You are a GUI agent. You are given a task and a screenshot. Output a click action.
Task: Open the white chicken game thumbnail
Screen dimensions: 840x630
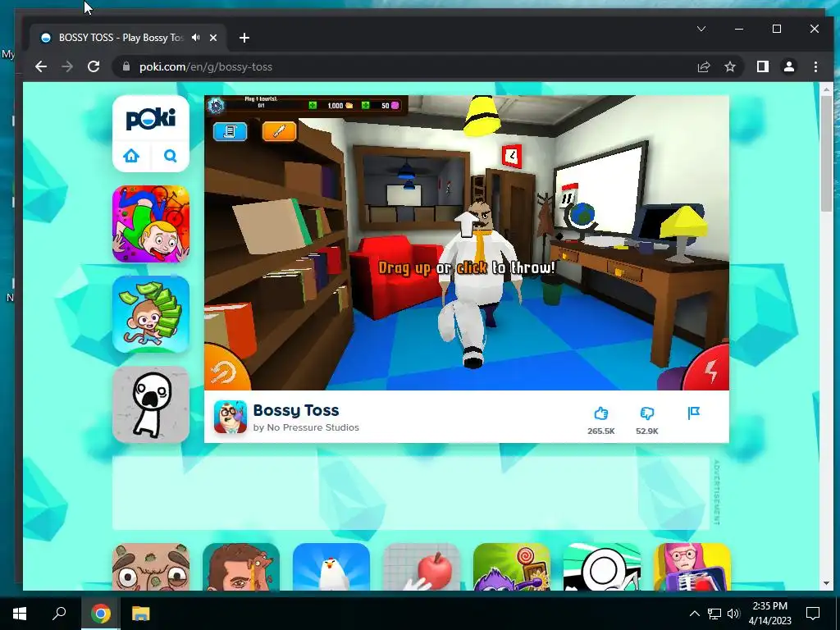point(331,567)
